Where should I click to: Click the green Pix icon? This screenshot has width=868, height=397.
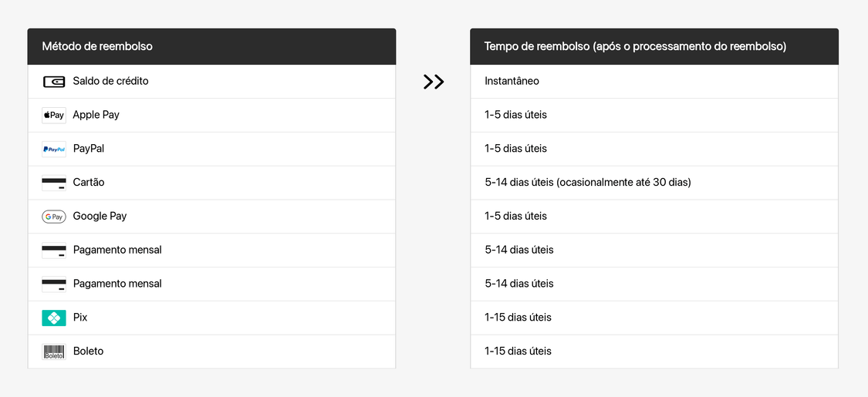pyautogui.click(x=54, y=318)
